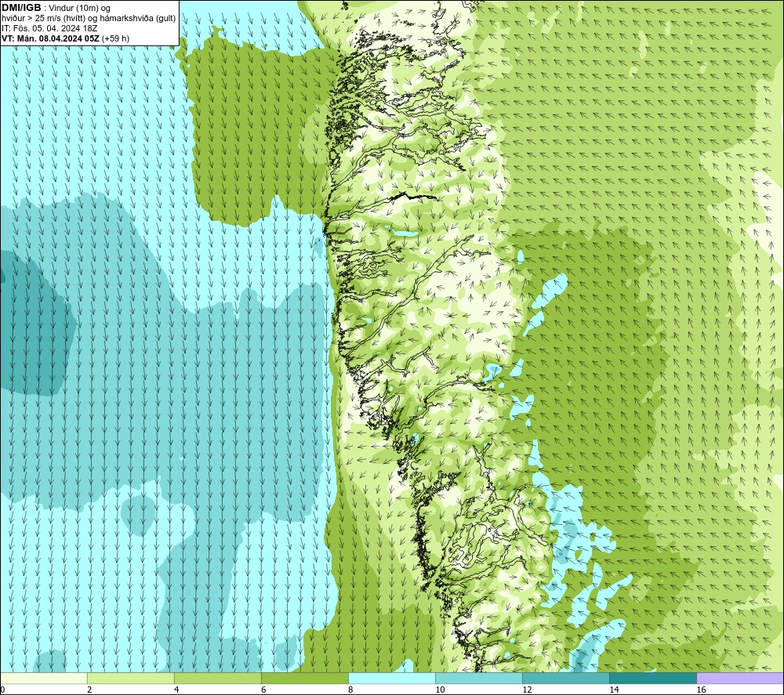Click the 8–10 m/s light cyan legend swatch

(391, 678)
